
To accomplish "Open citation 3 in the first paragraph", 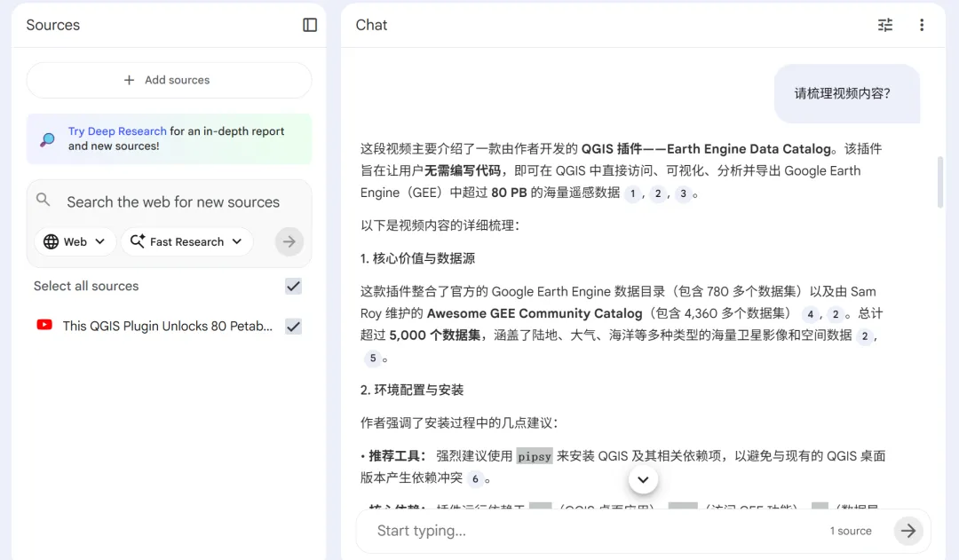I will [683, 193].
